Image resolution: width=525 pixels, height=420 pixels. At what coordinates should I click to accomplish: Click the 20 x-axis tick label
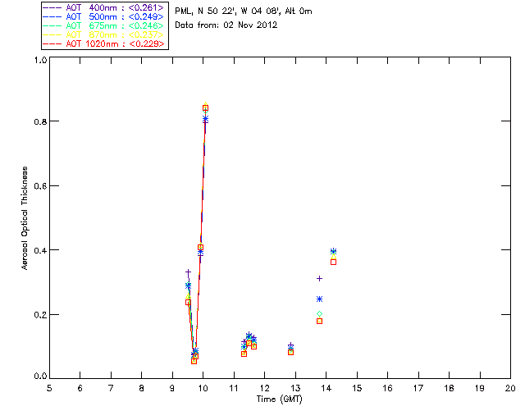[x=510, y=388]
